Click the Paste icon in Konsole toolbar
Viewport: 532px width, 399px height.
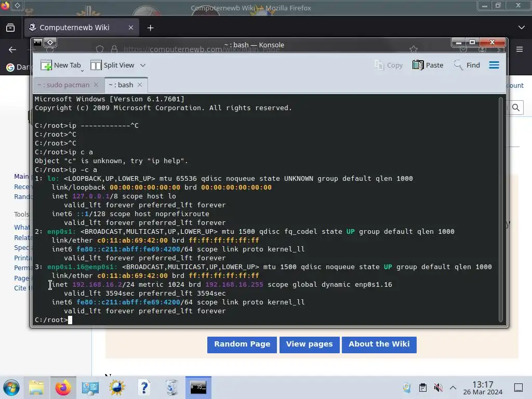point(418,65)
